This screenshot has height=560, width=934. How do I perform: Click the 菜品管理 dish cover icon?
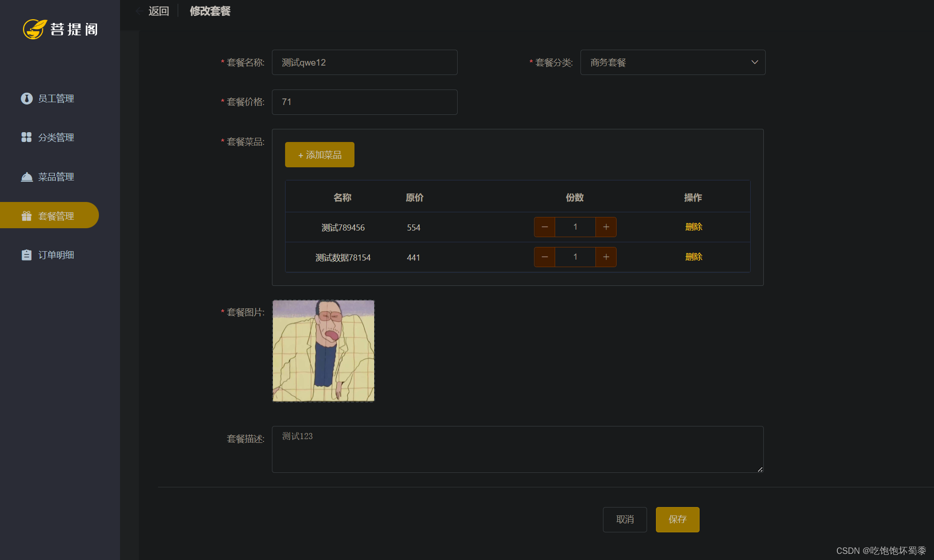27,177
